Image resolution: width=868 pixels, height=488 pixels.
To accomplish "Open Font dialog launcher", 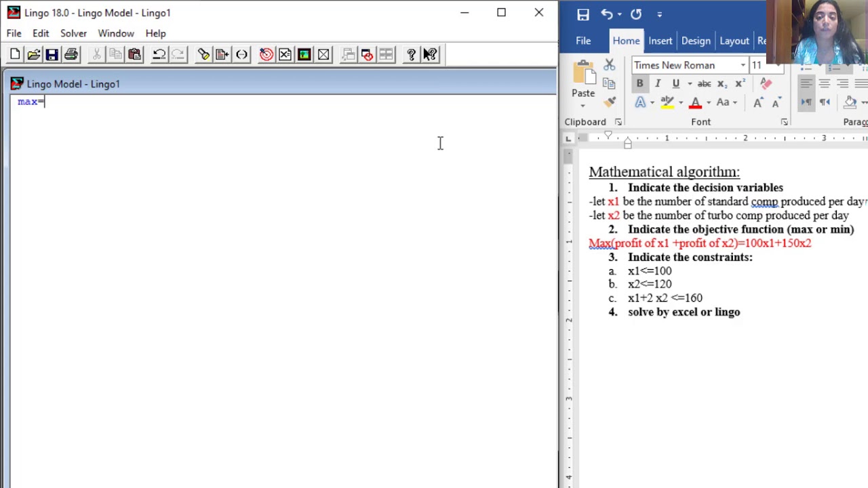I will (784, 122).
